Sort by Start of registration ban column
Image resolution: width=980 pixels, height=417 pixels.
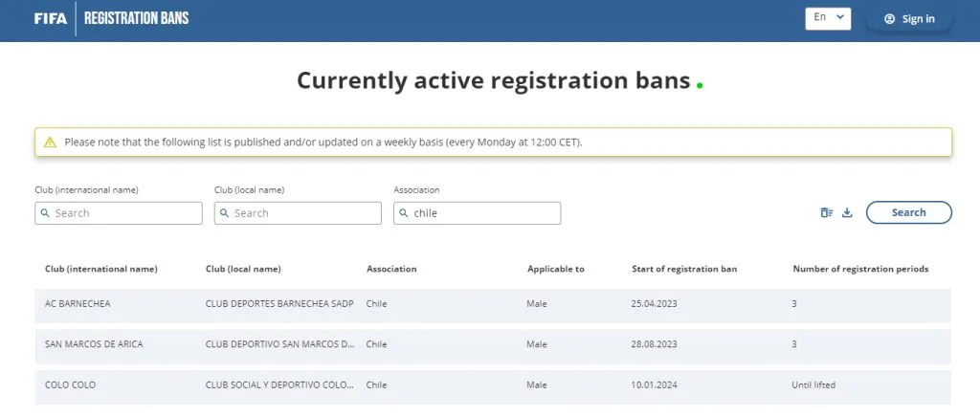684,269
